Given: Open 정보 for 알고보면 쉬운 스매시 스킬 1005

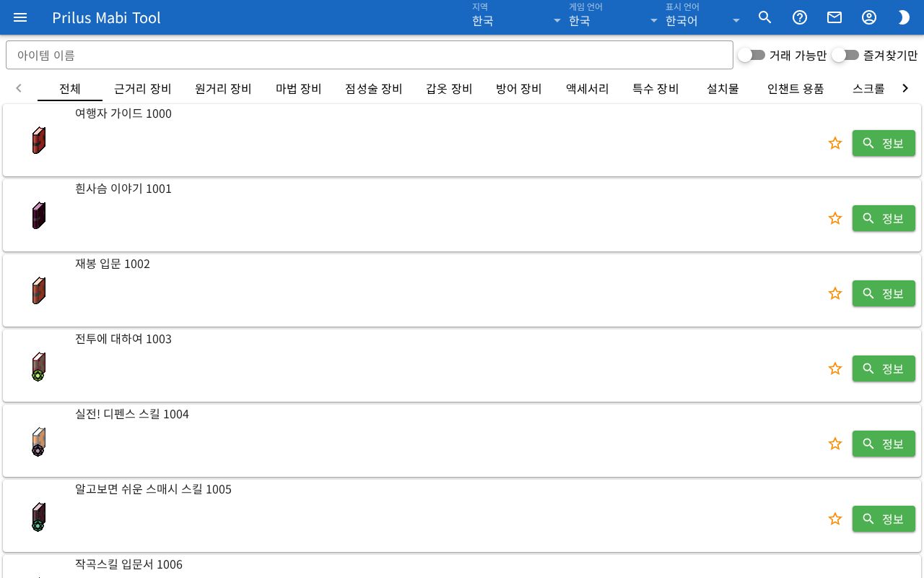Looking at the screenshot, I should coord(884,519).
